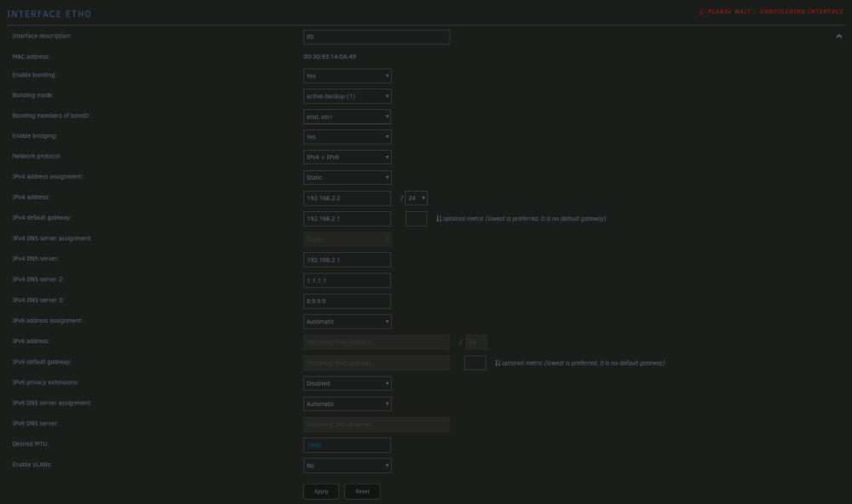Screen dimensions: 852x504
Task: Click the IPv6 default gateway field
Action: click(x=376, y=363)
